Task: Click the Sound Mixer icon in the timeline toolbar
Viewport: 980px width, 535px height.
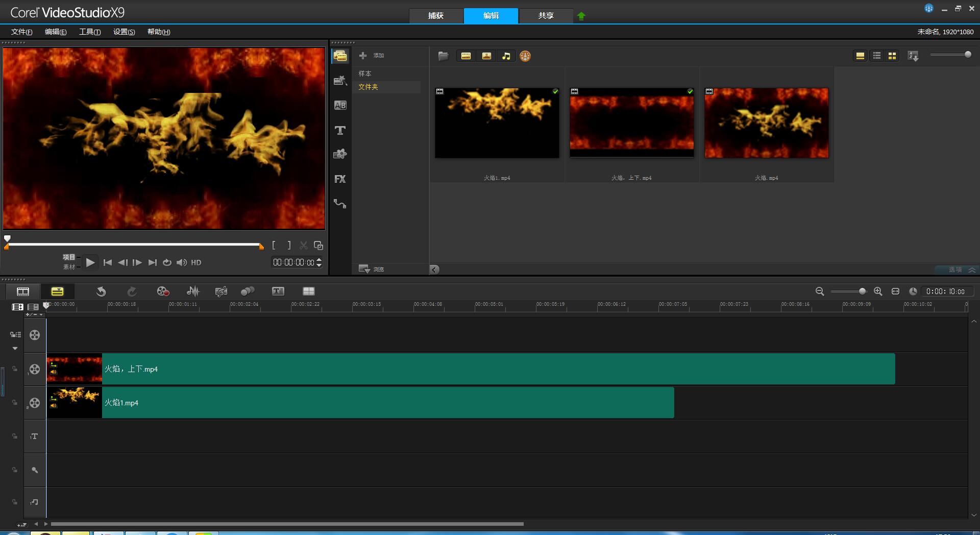Action: click(193, 291)
